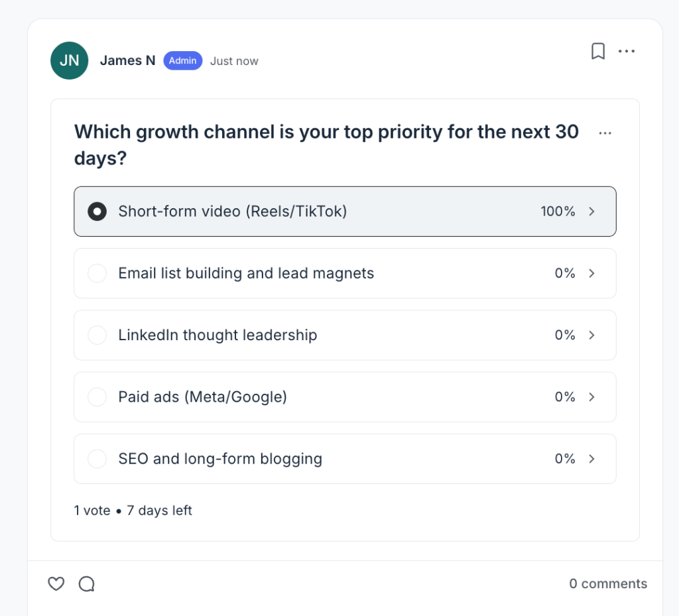Click the JN profile avatar

pyautogui.click(x=70, y=60)
